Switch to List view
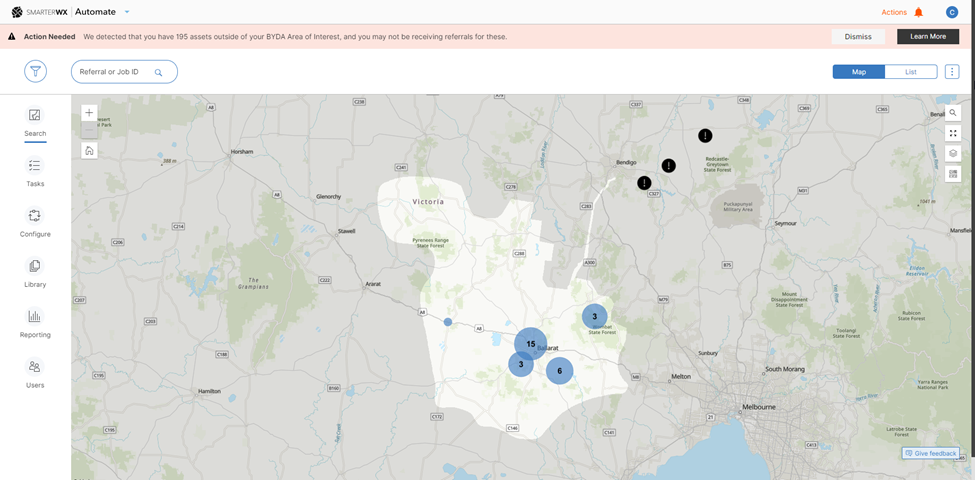 pyautogui.click(x=911, y=72)
